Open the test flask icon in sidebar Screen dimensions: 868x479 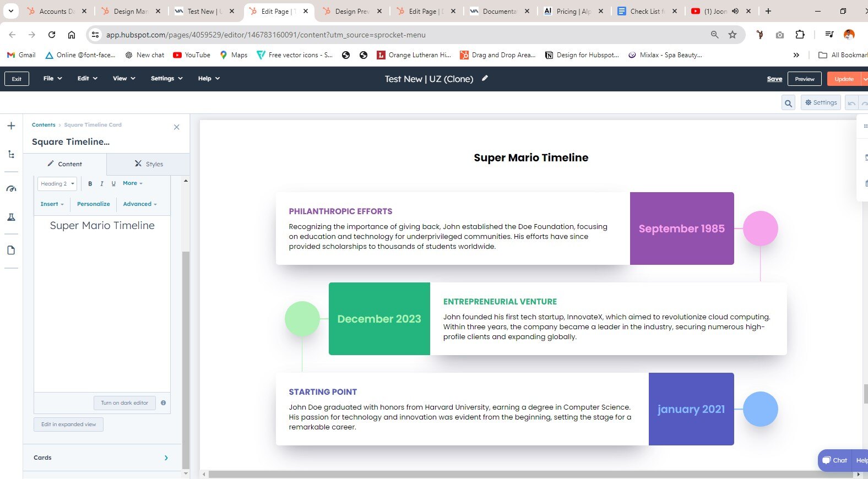11,217
